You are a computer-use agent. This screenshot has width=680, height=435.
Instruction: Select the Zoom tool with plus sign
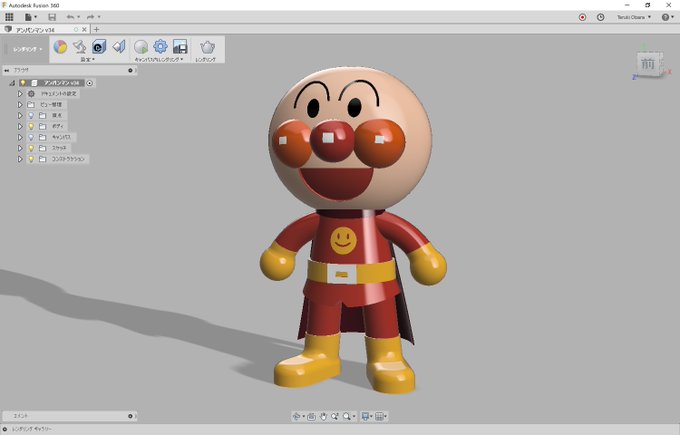point(335,416)
